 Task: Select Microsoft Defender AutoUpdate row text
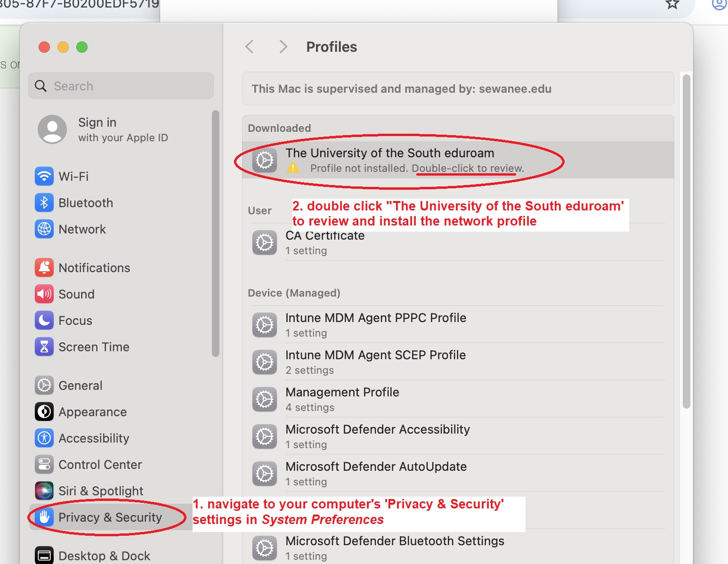[376, 467]
